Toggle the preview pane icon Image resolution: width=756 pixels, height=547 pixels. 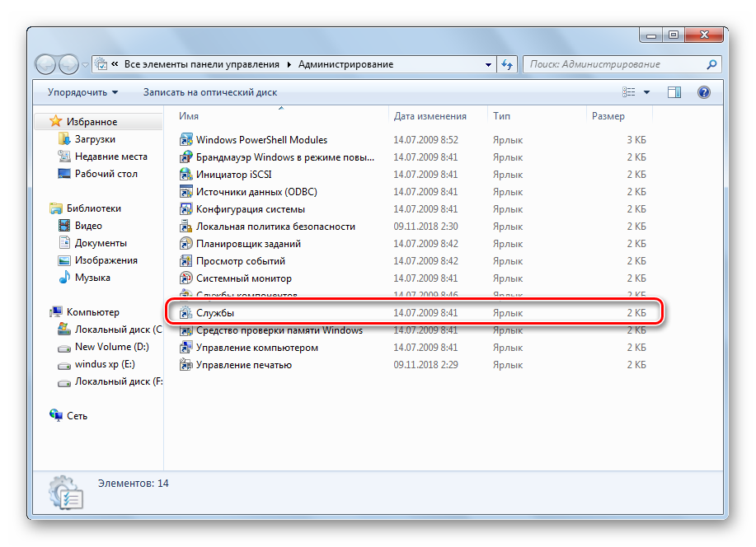[674, 92]
